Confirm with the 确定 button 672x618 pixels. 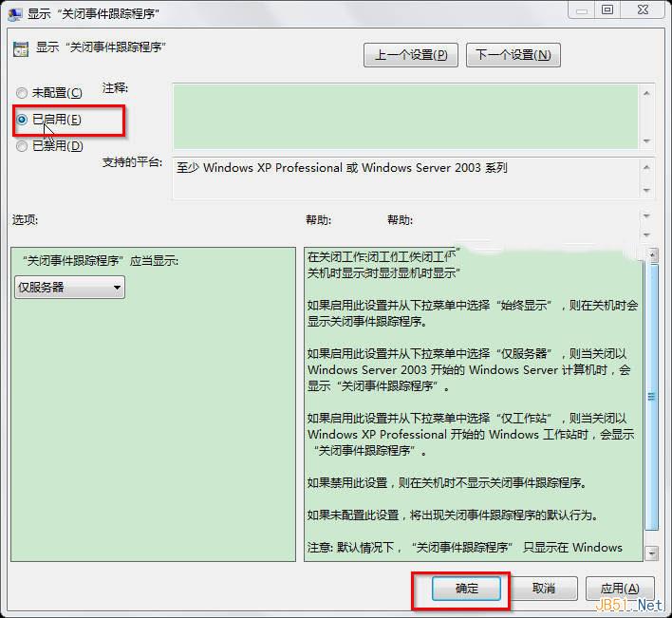(467, 589)
